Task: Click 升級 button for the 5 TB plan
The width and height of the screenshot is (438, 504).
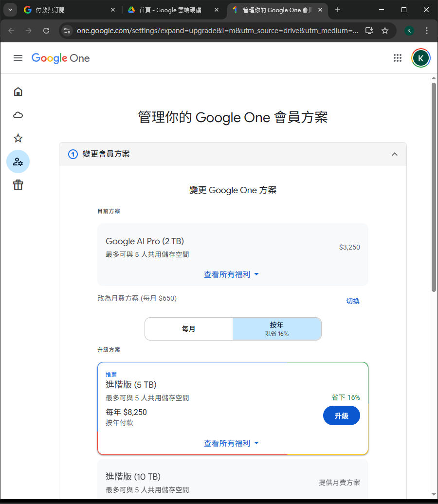Action: (341, 416)
